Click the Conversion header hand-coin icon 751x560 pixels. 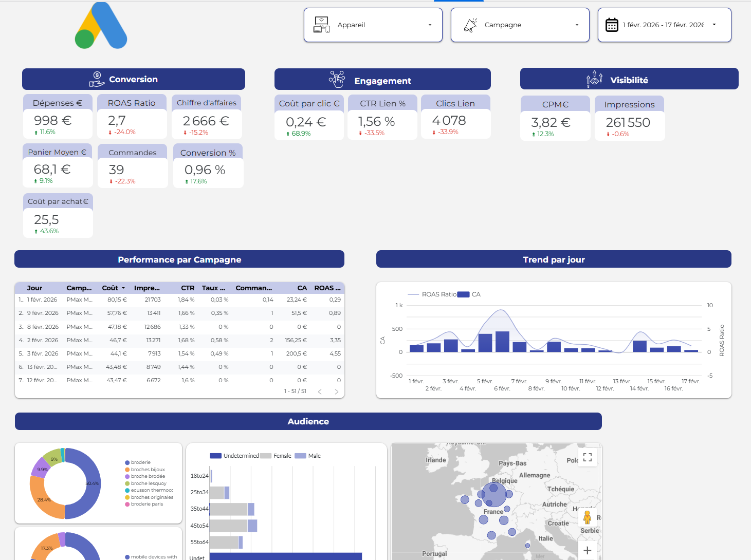[97, 79]
